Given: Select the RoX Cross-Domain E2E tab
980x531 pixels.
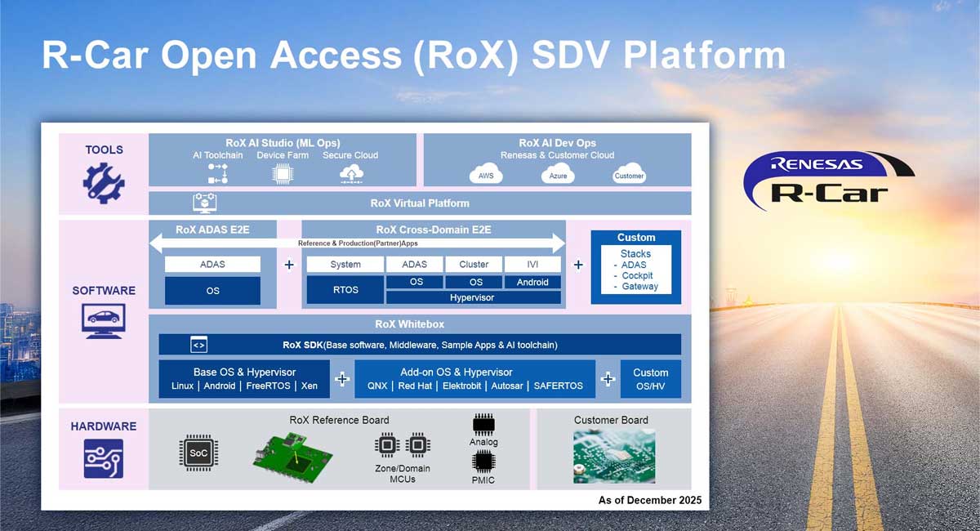Looking at the screenshot, I should pos(433,230).
